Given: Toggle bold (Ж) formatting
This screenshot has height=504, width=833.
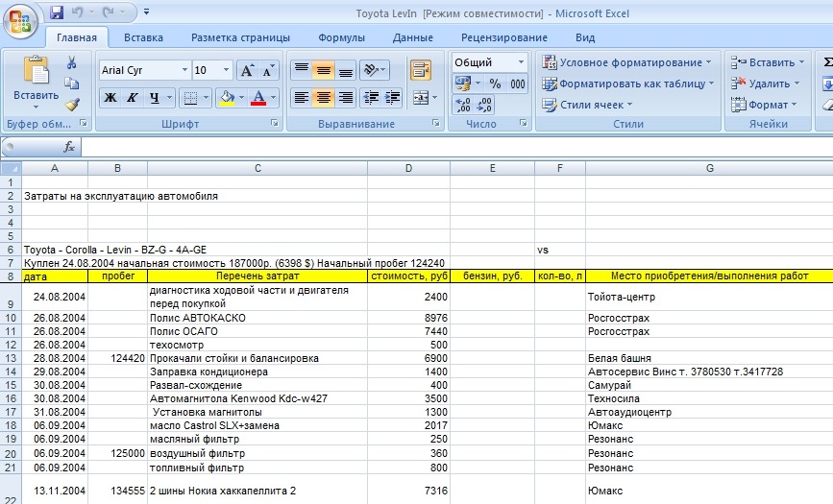Looking at the screenshot, I should [110, 98].
